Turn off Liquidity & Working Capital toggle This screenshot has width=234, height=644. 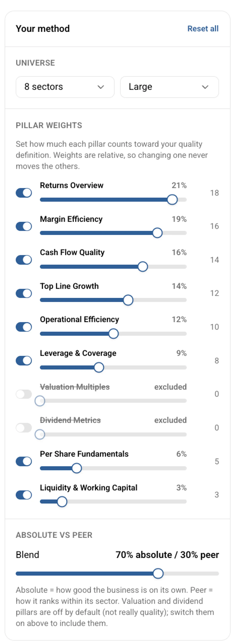pyautogui.click(x=24, y=495)
